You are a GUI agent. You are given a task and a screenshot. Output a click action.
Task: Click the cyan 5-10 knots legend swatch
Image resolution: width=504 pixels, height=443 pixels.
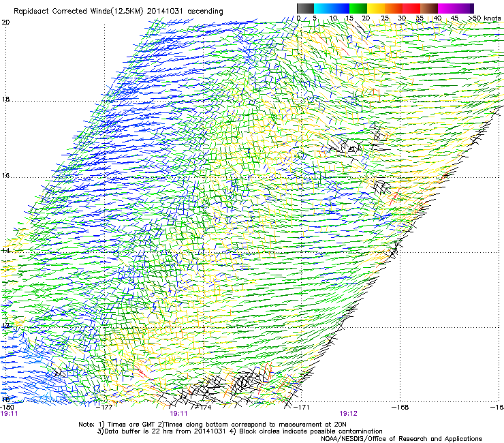(323, 9)
